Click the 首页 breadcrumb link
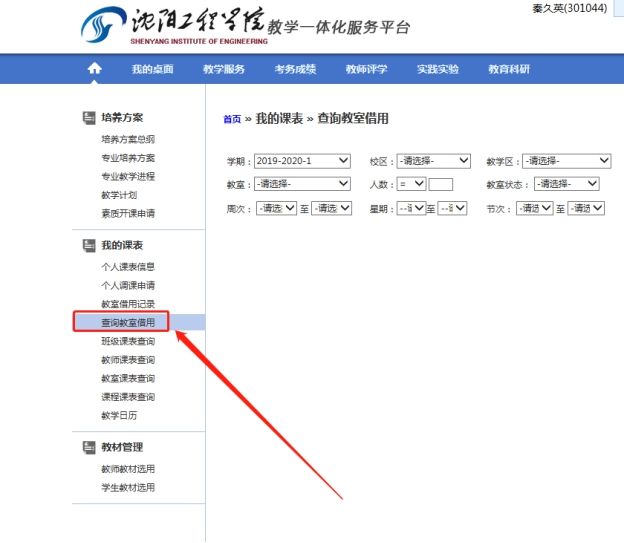 pyautogui.click(x=231, y=119)
